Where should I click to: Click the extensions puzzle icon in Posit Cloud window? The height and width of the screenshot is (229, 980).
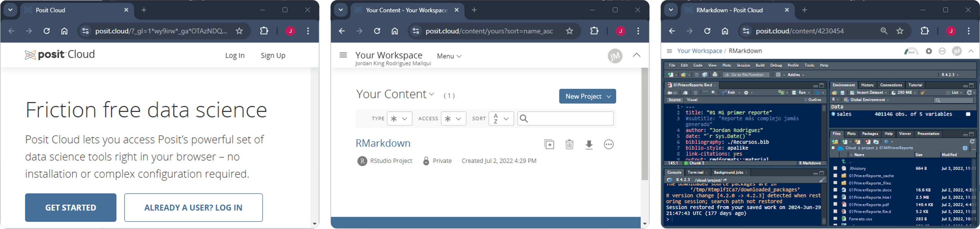pyautogui.click(x=264, y=31)
